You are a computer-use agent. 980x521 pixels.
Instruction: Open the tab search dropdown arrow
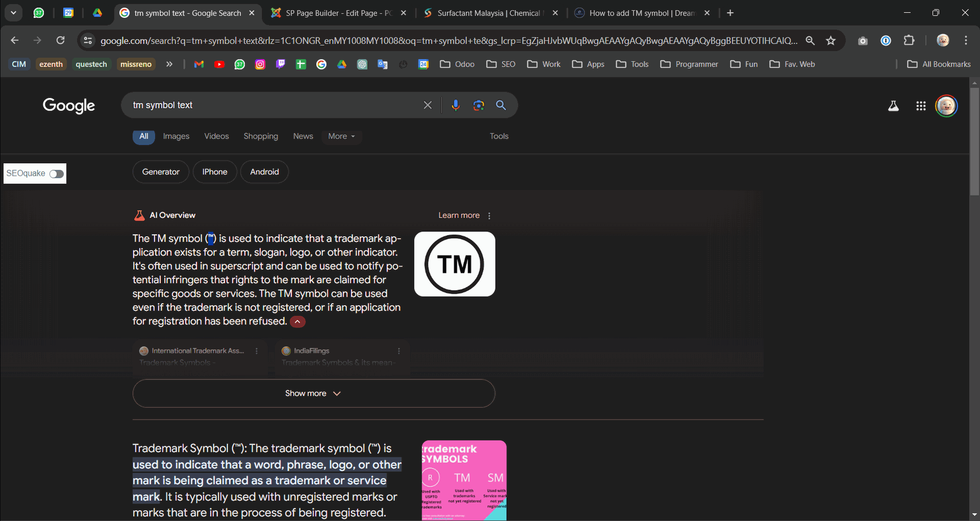(x=14, y=13)
